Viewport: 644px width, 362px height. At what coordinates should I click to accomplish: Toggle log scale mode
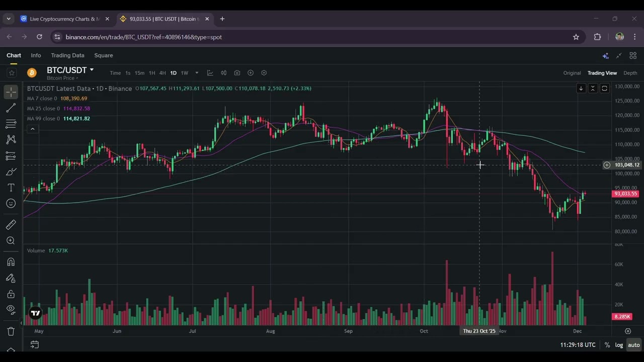[619, 345]
